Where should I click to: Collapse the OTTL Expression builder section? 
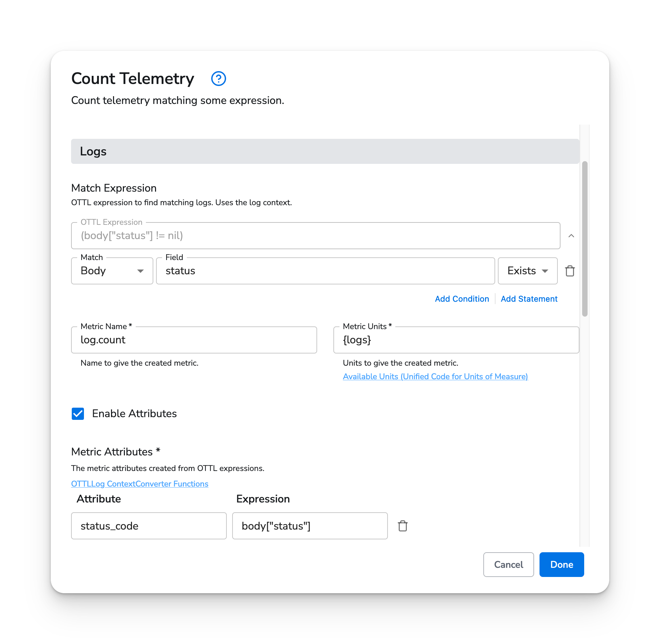click(x=571, y=235)
